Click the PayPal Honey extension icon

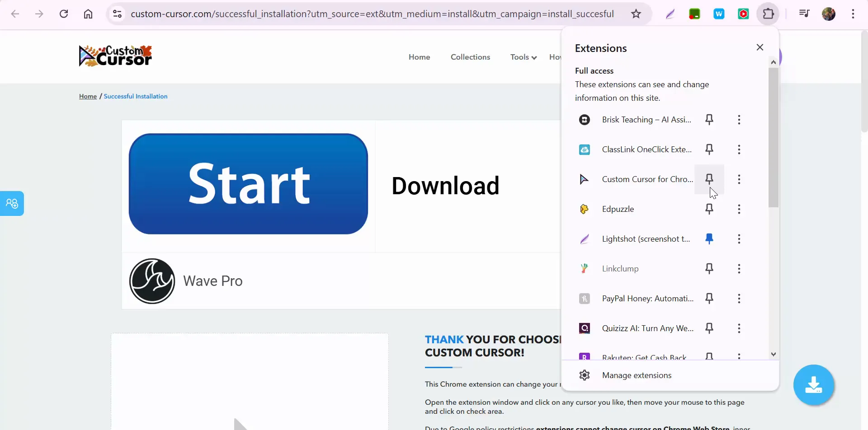coord(585,299)
